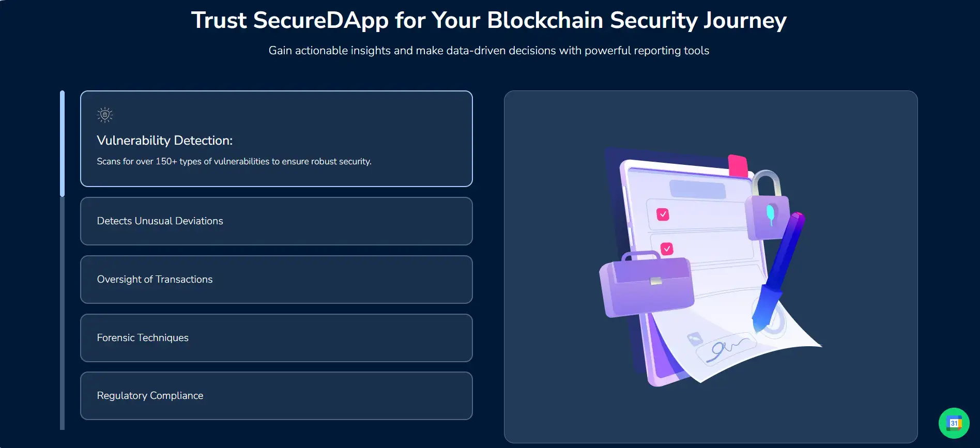Click the highlighted vertical progress bar segment
The width and height of the screenshot is (980, 448).
(63, 144)
